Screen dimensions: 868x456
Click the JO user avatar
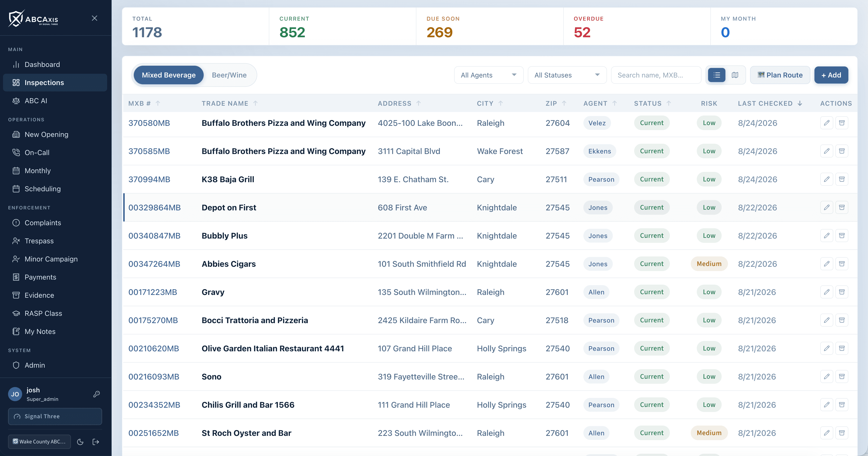point(15,394)
